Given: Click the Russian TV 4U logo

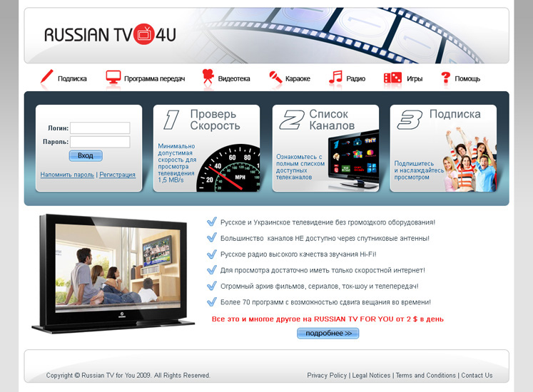Looking at the screenshot, I should tap(110, 34).
